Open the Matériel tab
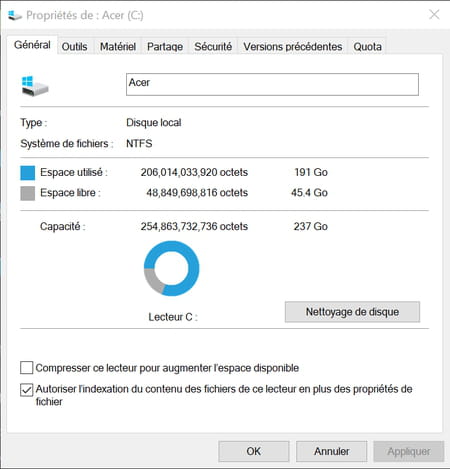 coord(118,47)
